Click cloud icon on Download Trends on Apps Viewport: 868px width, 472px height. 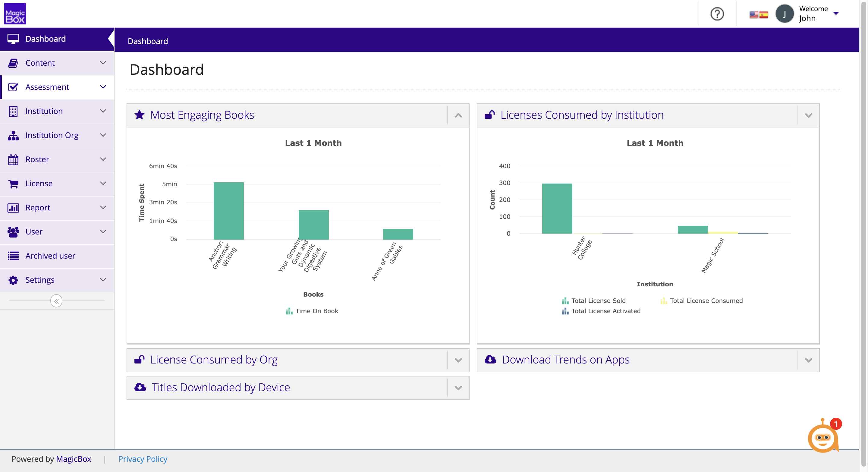[490, 360]
